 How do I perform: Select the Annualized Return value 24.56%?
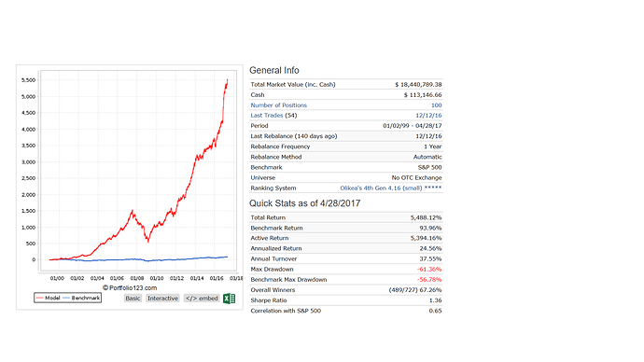coord(430,248)
